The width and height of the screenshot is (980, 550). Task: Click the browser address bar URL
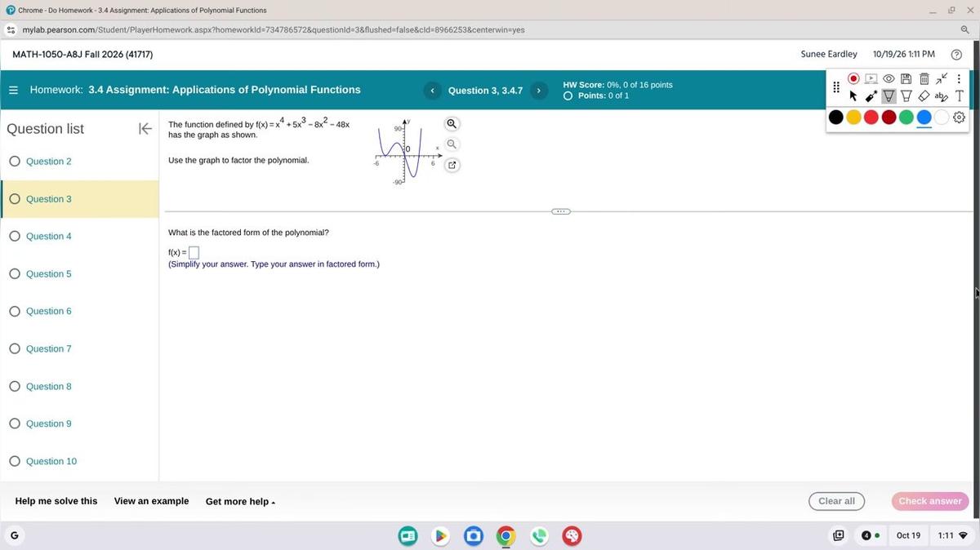pos(274,29)
